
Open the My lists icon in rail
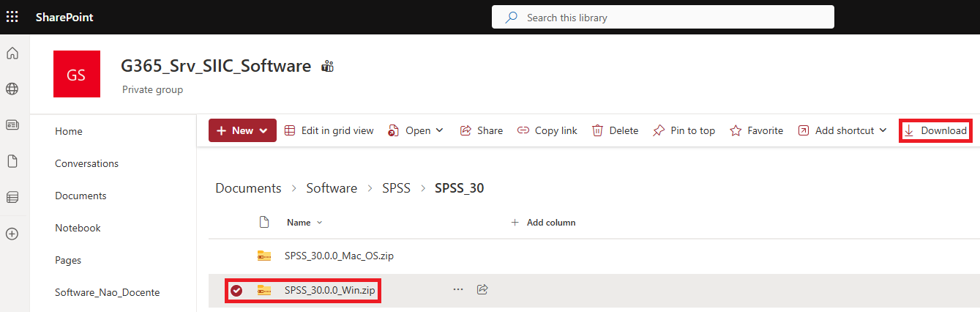coord(12,198)
